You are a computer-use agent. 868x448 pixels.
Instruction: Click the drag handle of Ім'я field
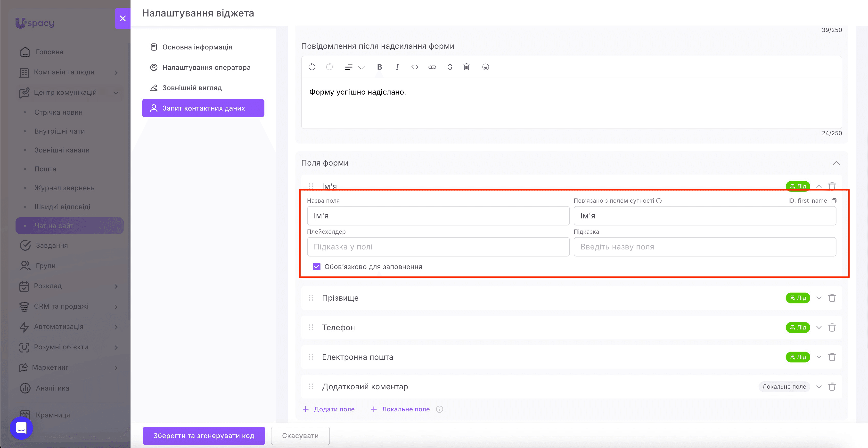point(311,186)
